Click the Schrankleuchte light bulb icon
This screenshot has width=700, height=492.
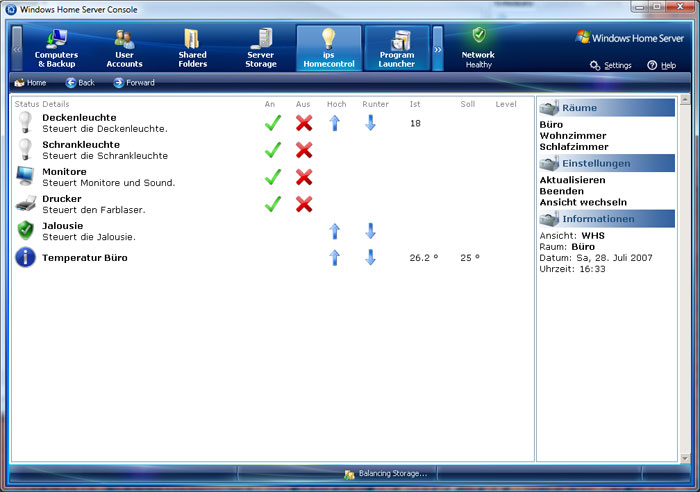(x=25, y=150)
